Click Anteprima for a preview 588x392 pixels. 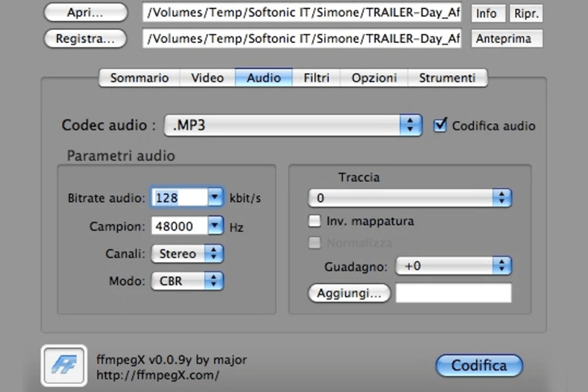[507, 38]
